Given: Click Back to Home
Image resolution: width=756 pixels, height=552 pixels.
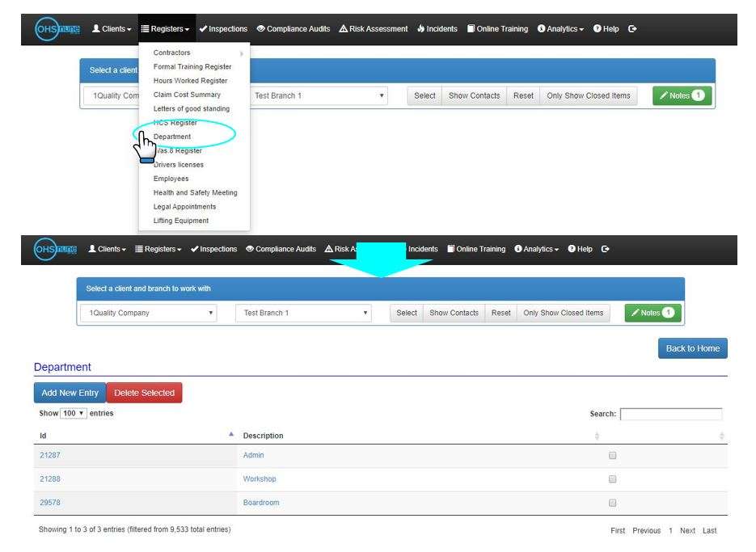Looking at the screenshot, I should (x=693, y=348).
